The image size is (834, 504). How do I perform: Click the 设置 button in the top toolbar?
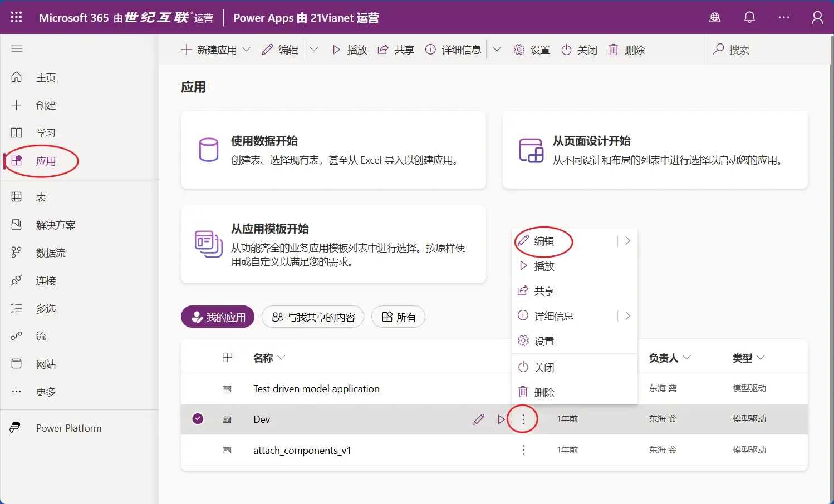532,50
